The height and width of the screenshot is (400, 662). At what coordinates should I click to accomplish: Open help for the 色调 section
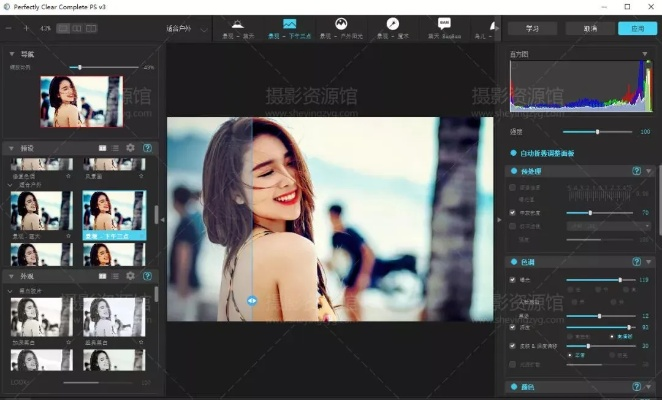point(636,261)
